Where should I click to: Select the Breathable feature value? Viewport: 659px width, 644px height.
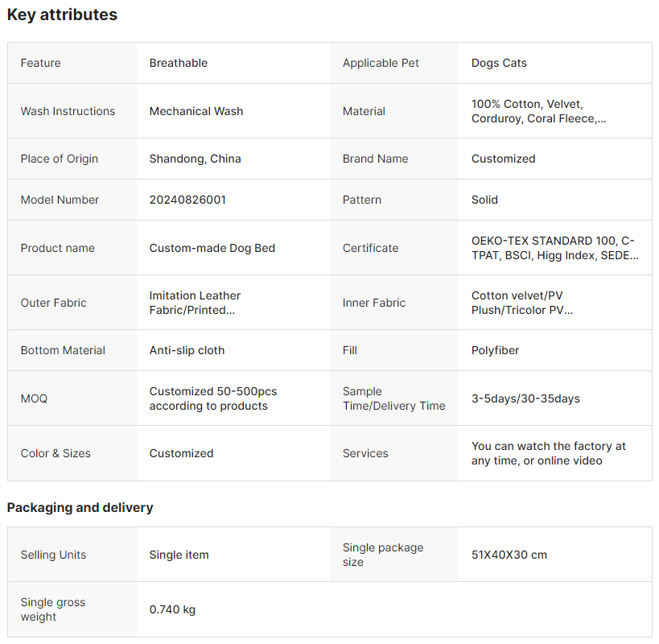click(x=178, y=63)
